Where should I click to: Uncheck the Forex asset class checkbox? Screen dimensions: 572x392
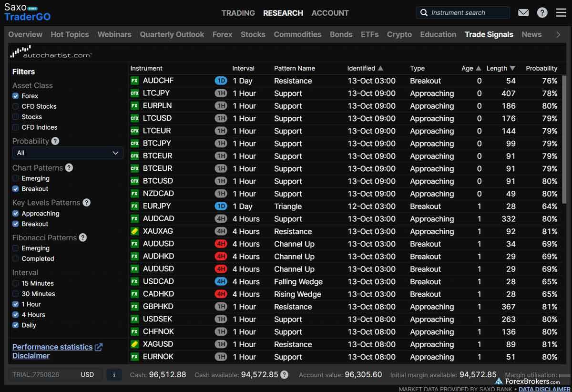16,96
